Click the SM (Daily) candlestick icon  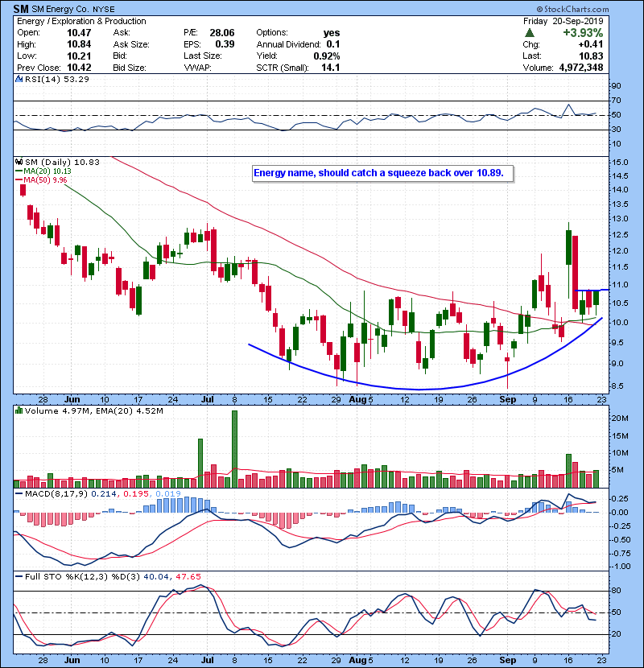[19, 162]
